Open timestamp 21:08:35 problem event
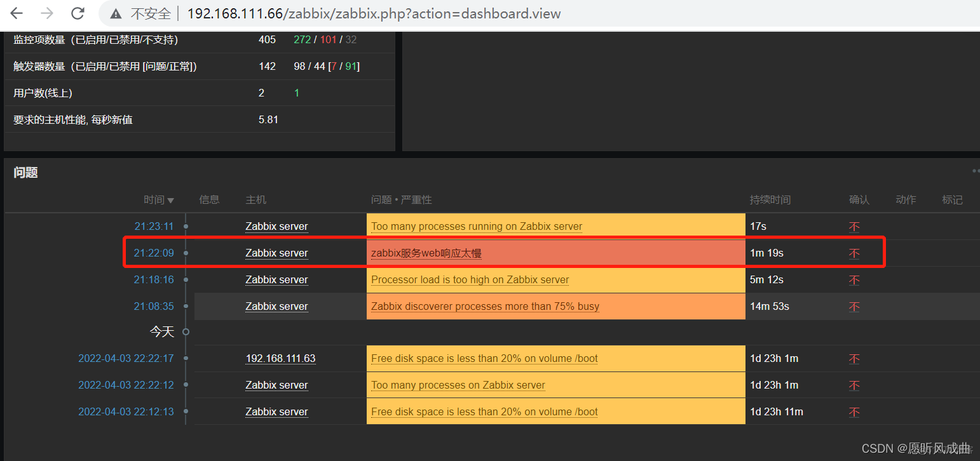Image resolution: width=980 pixels, height=461 pixels. coord(154,306)
